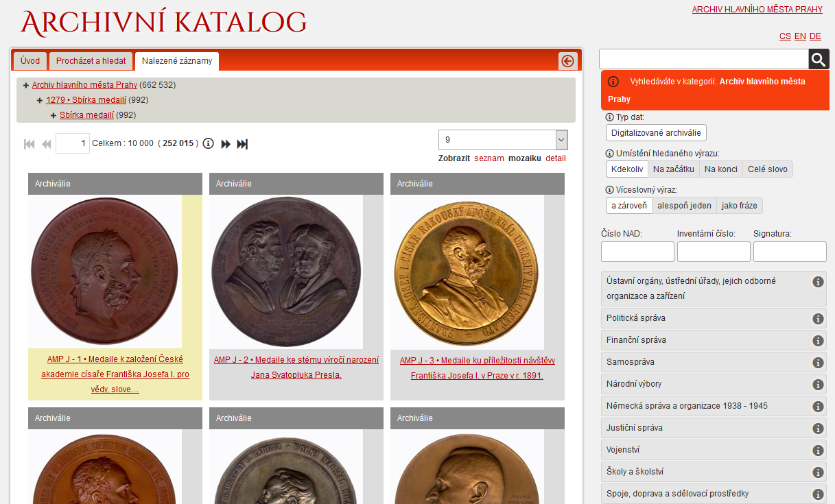Show info for Samospráva category
Image resolution: width=835 pixels, height=504 pixels.
pyautogui.click(x=818, y=363)
